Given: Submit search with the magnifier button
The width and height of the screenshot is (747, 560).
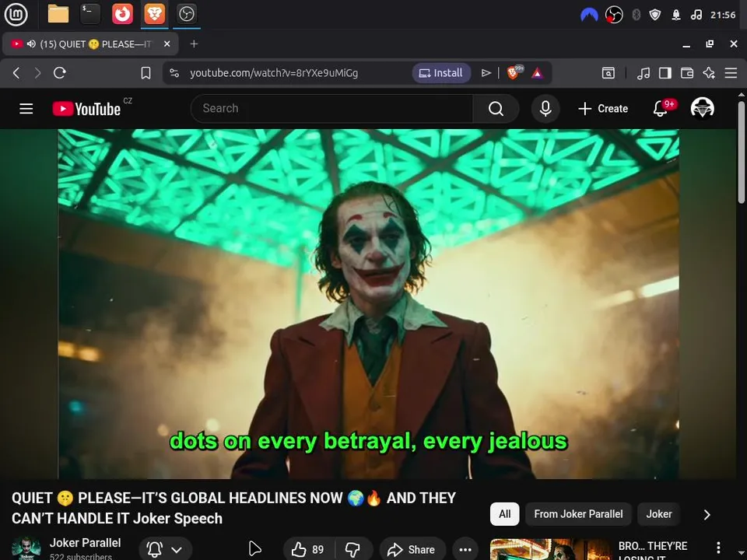Looking at the screenshot, I should coord(496,109).
